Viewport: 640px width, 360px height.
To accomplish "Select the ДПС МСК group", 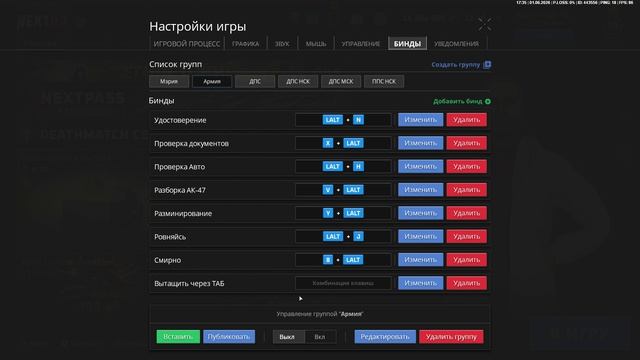I will coord(341,81).
